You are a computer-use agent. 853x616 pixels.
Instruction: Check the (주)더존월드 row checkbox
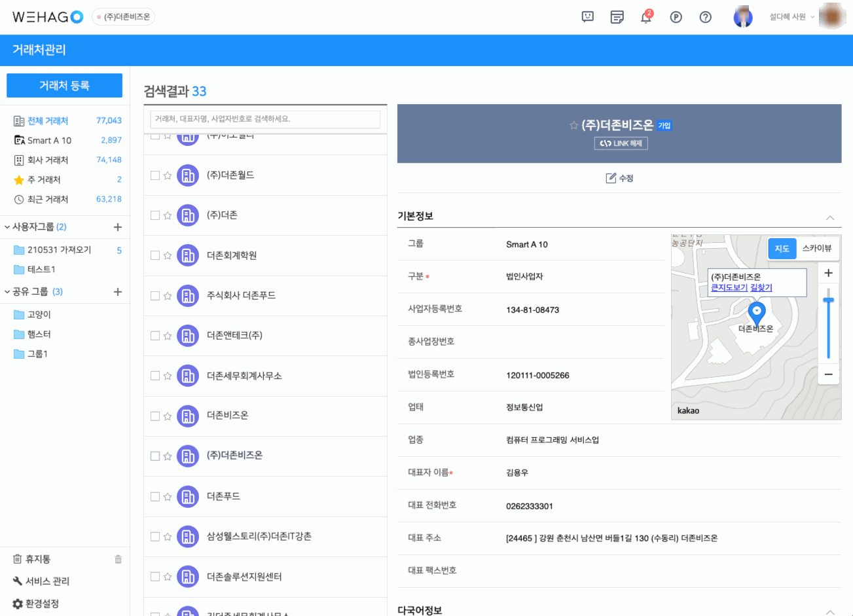click(155, 175)
